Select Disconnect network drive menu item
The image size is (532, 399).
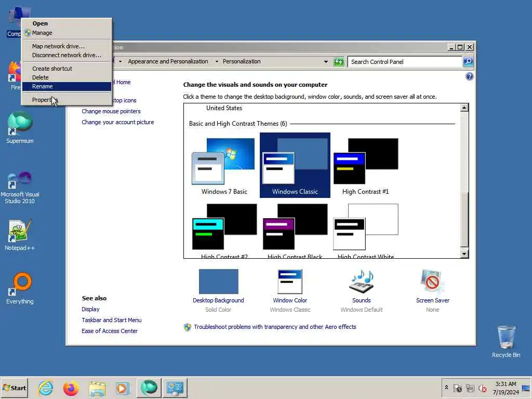(x=67, y=55)
